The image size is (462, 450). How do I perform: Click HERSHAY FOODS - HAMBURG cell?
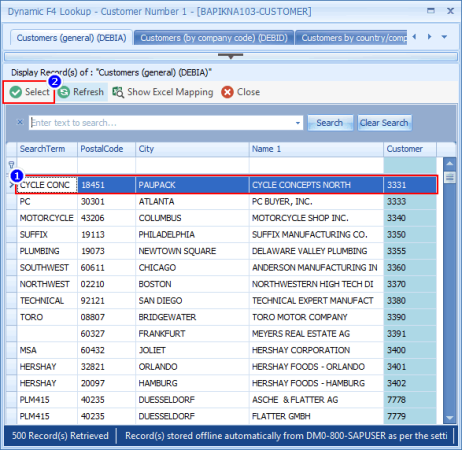316,383
